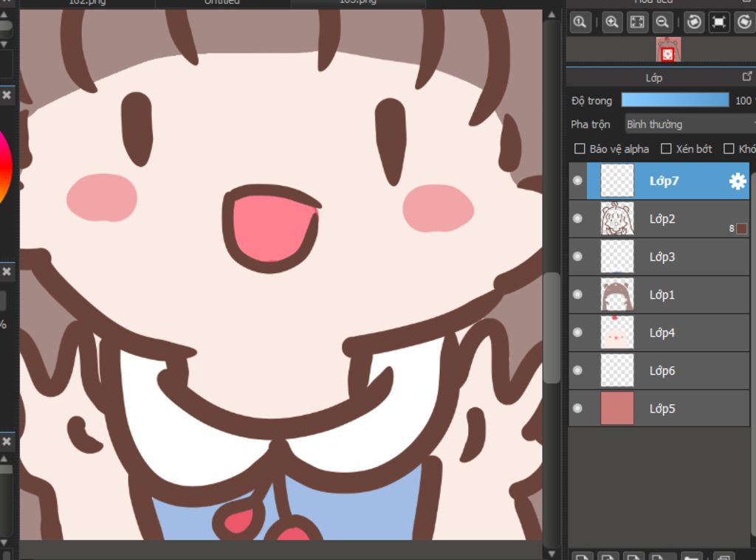Viewport: 756px width, 560px height.
Task: Toggle visibility of layer Lớp1
Action: coord(577,294)
